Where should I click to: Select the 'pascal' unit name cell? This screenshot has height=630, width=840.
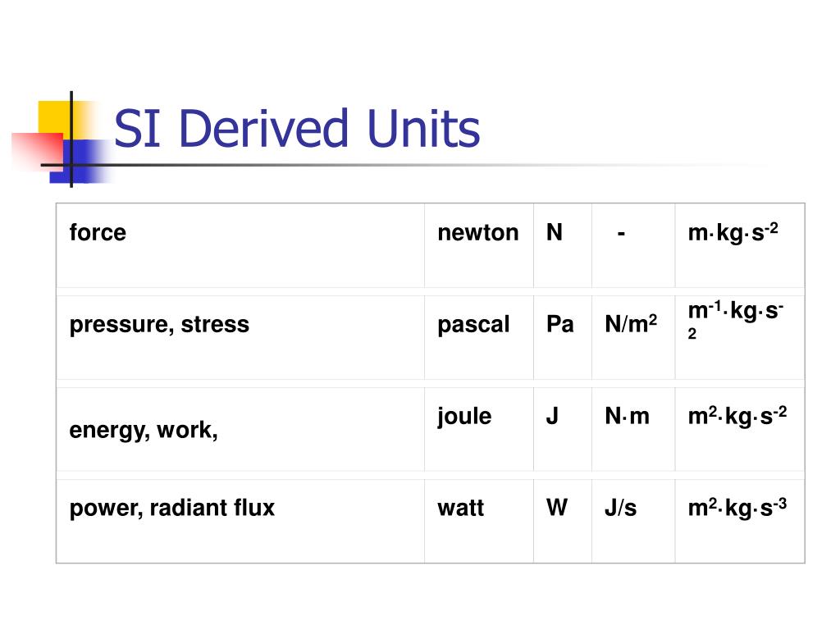click(479, 337)
